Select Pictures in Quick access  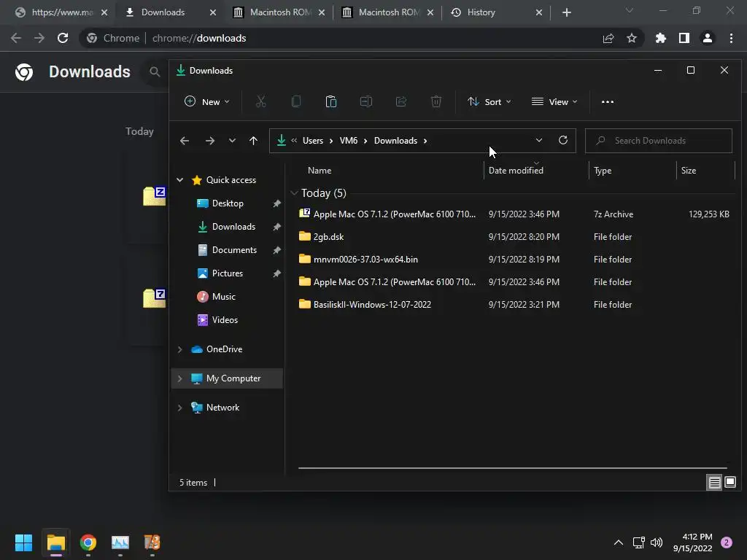click(x=228, y=273)
